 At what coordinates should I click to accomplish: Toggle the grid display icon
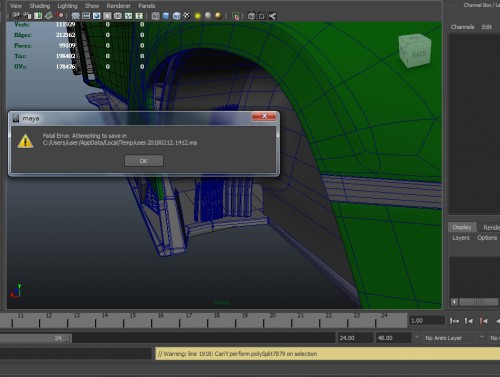point(76,16)
